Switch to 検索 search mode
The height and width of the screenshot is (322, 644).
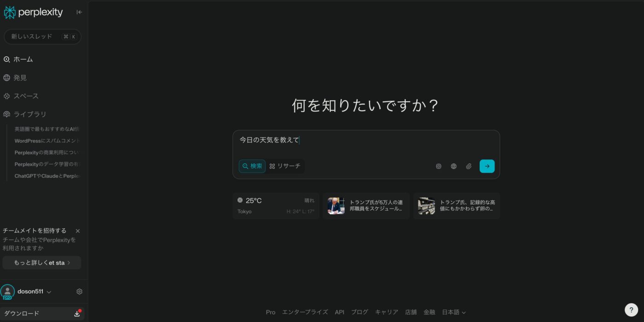[252, 166]
